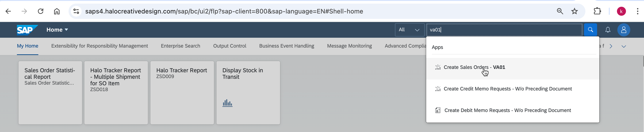The width and height of the screenshot is (644, 132).
Task: Open the Display Stock in Transit tile
Action: (248, 92)
